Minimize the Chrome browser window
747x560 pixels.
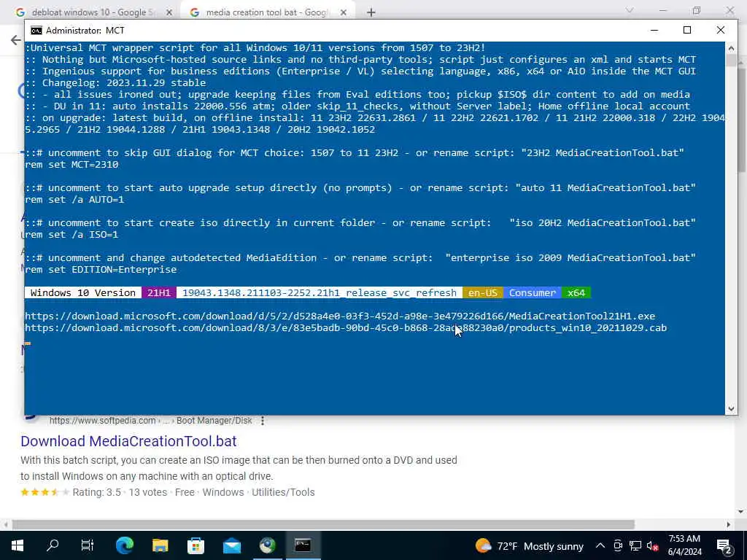[x=662, y=10]
